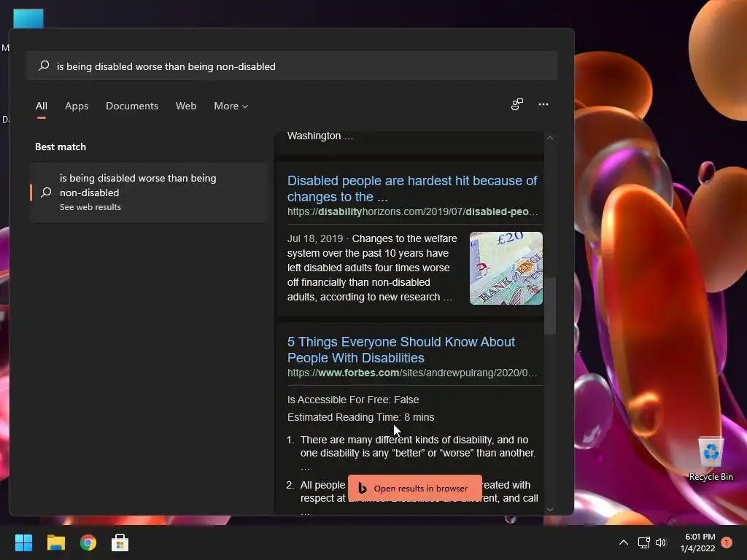
Task: Select the Recycle Bin desktop icon
Action: [711, 459]
